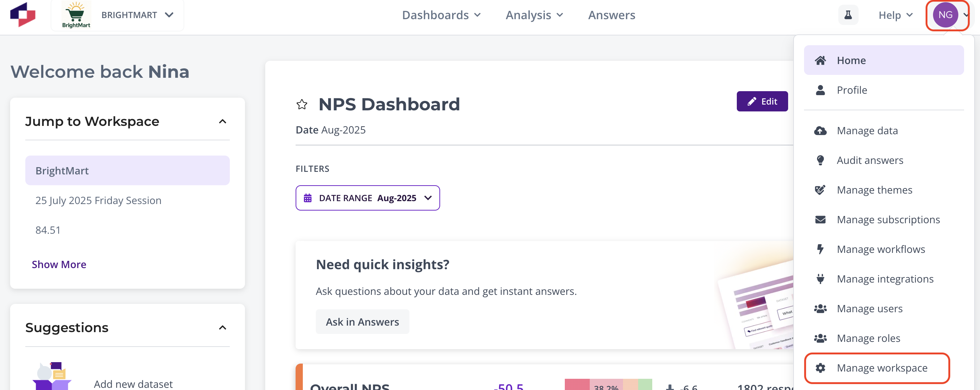Click the Ask in Answers button
Viewport: 980px width, 390px height.
coord(362,322)
